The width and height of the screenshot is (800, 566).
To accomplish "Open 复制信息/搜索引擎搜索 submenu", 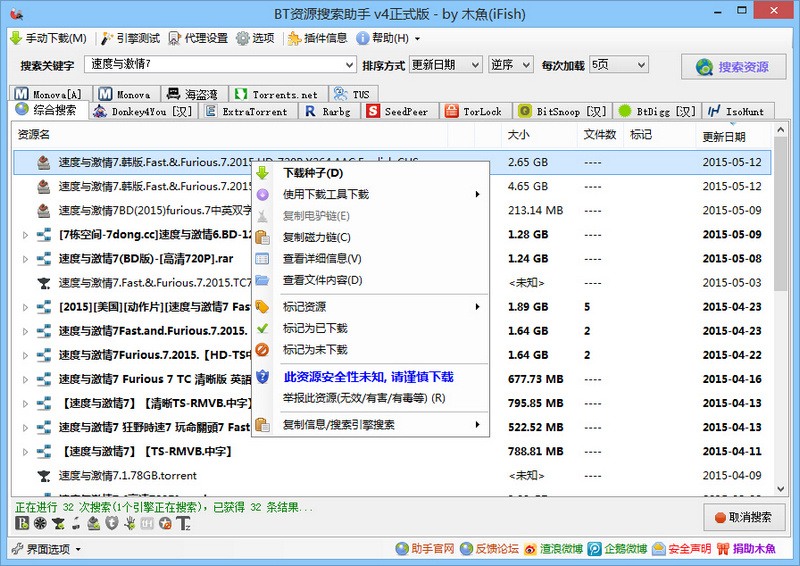I will 370,425.
